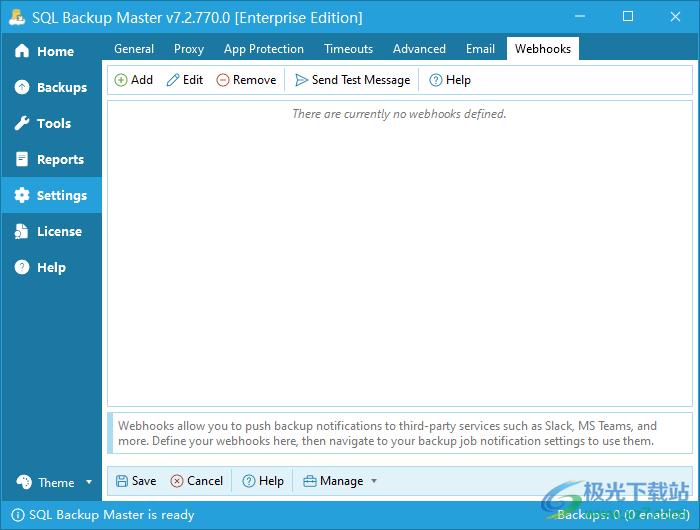Click Send Test Message label
The height and width of the screenshot is (530, 700).
tap(361, 80)
